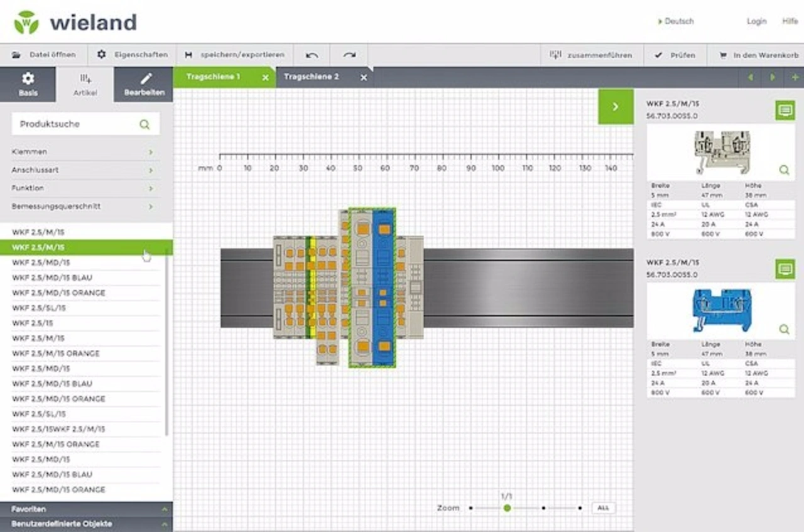Expand Funktion filter
Viewport: 804px width, 532px height.
(x=83, y=188)
